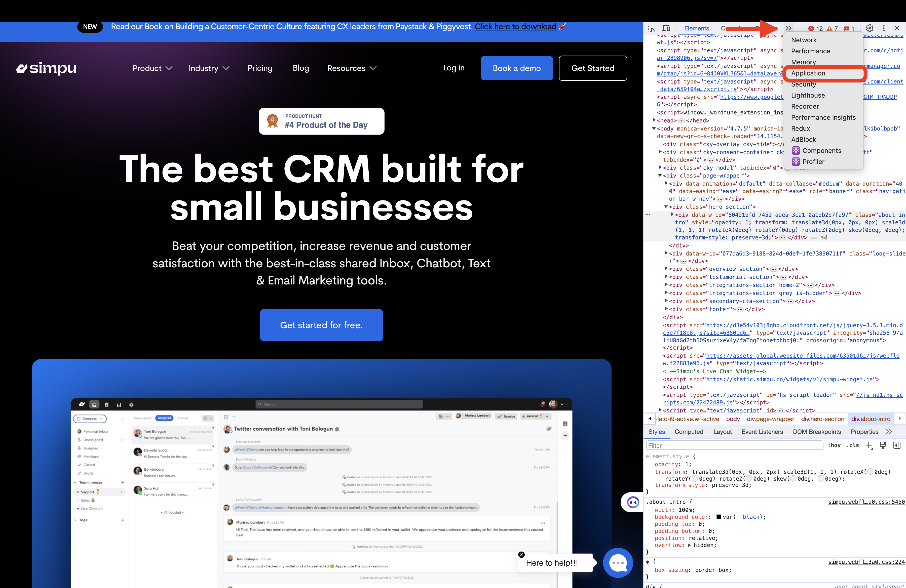Open the DevTools settings gear
This screenshot has width=906, height=588.
click(870, 28)
